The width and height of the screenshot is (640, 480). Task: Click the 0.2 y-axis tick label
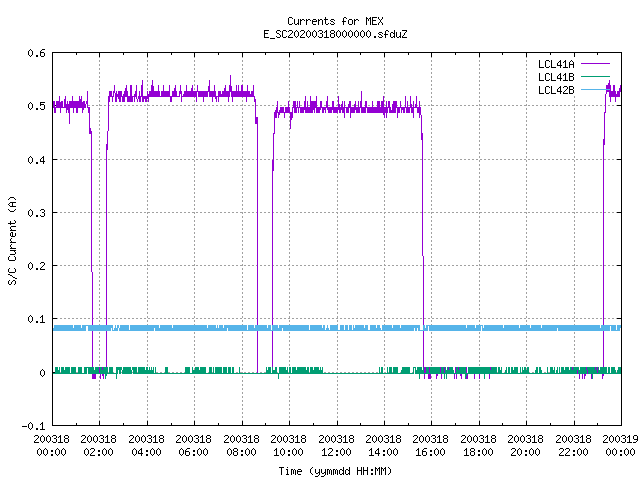pos(37,266)
